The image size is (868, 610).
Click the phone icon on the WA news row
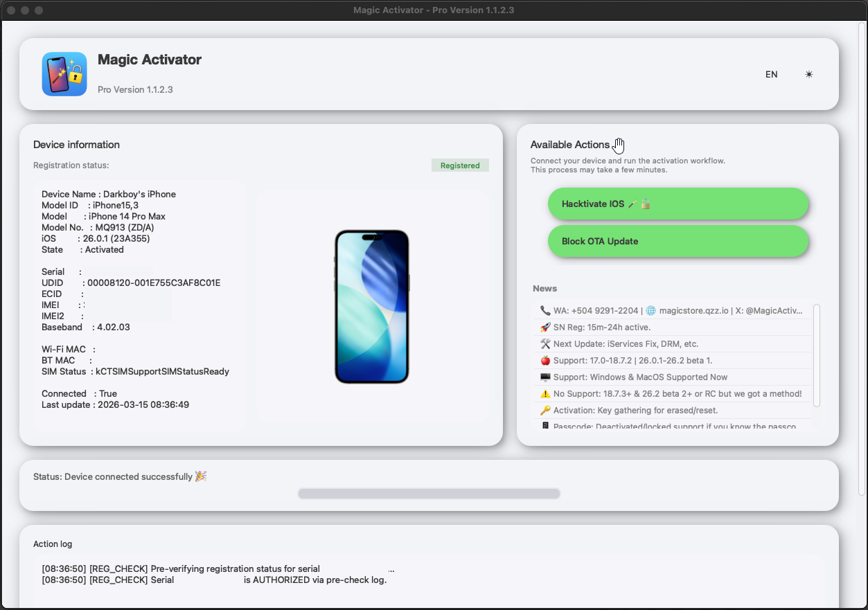[544, 310]
